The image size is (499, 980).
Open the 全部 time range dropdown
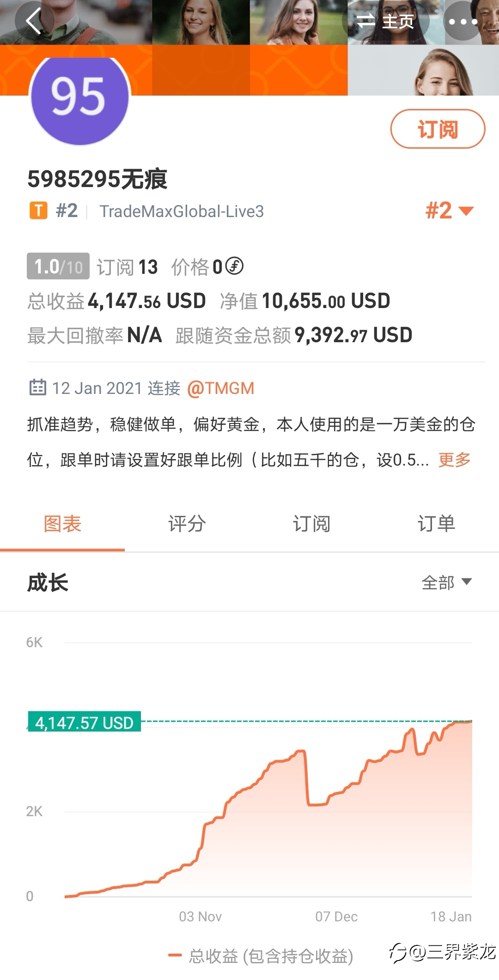coord(447,582)
